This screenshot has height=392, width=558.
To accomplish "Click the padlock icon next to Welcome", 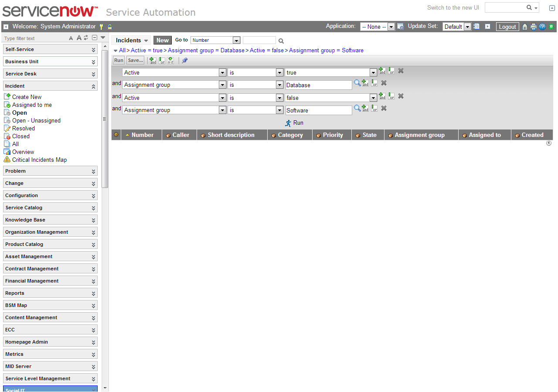I will coord(110,27).
